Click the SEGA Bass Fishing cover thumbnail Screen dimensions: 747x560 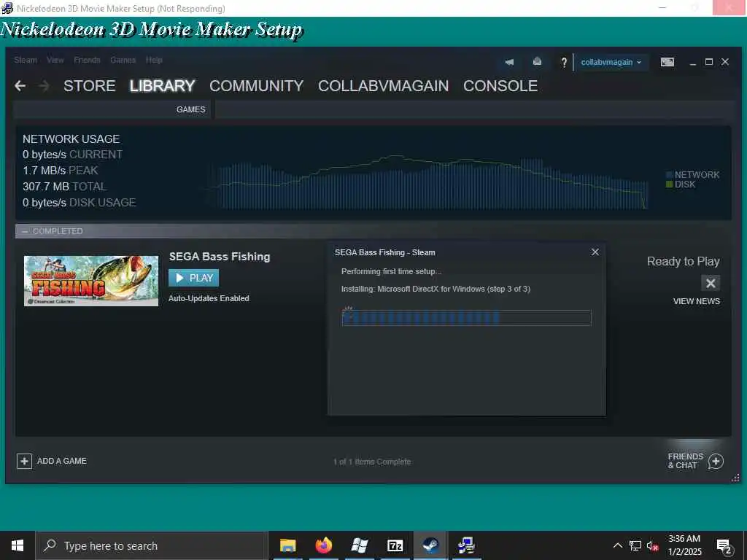(x=91, y=281)
